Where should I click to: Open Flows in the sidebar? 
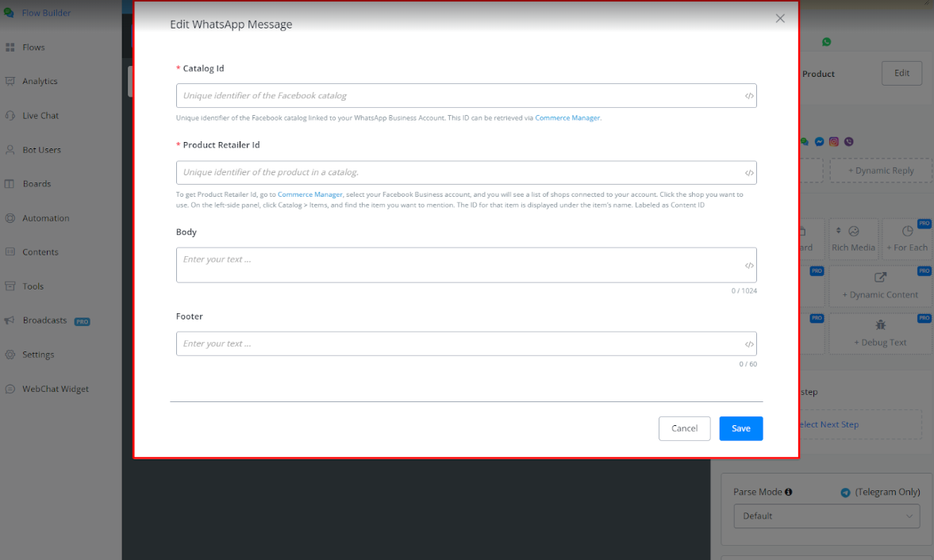pyautogui.click(x=33, y=48)
